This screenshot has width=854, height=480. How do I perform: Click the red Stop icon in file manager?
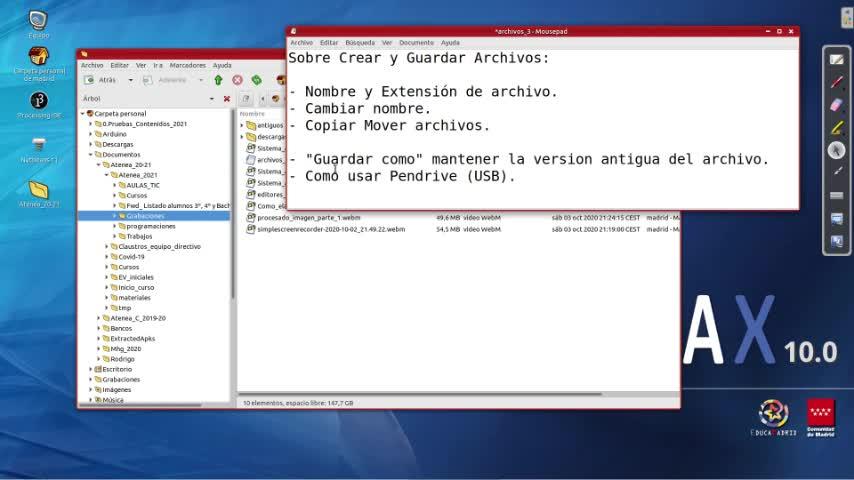237,80
